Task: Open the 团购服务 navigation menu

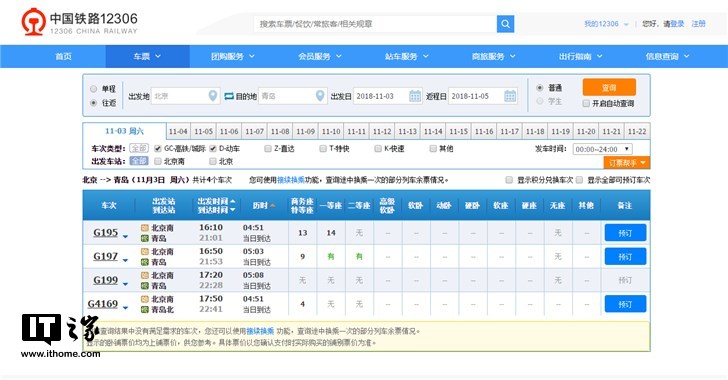Action: [x=233, y=56]
